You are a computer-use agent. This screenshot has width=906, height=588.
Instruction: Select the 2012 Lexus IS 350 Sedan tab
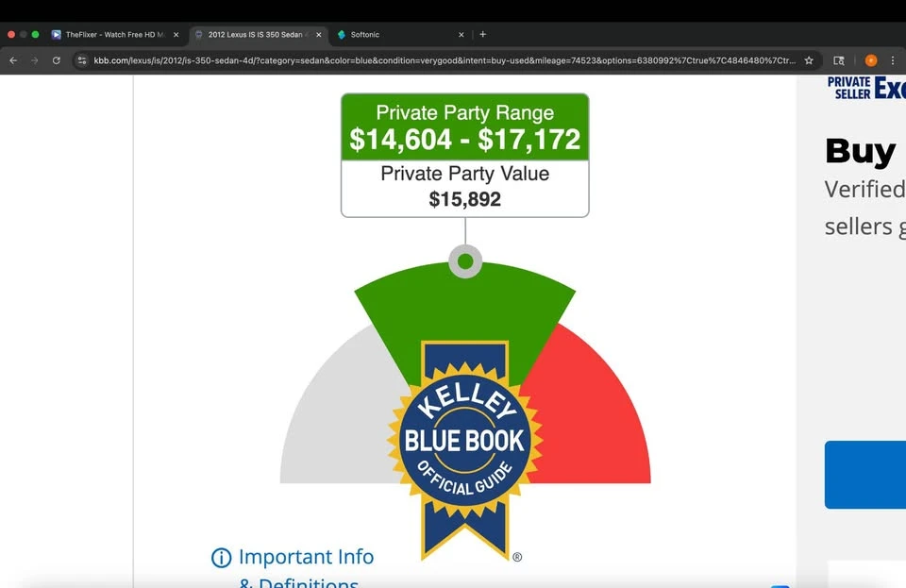click(x=259, y=35)
